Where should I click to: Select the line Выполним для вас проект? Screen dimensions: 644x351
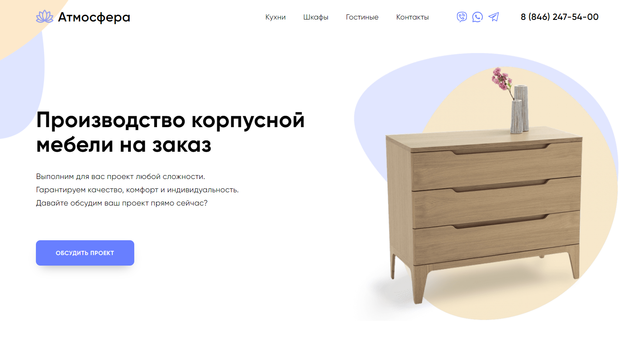(x=120, y=176)
